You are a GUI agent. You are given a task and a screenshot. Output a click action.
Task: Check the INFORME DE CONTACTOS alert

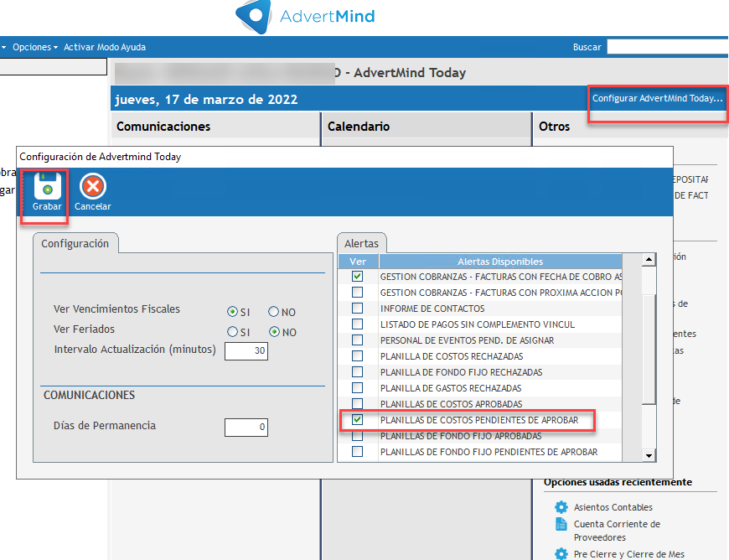coord(357,308)
